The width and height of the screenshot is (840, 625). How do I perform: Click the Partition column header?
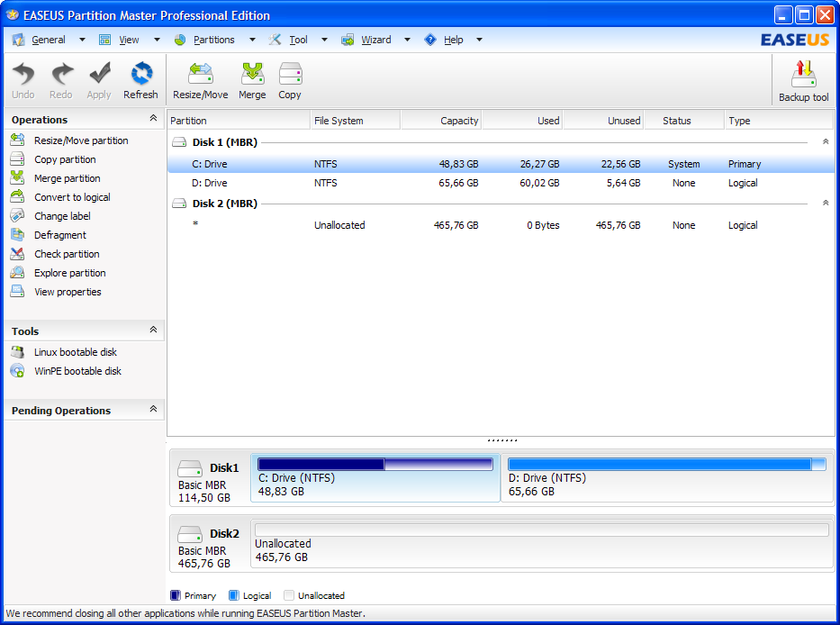pyautogui.click(x=239, y=121)
